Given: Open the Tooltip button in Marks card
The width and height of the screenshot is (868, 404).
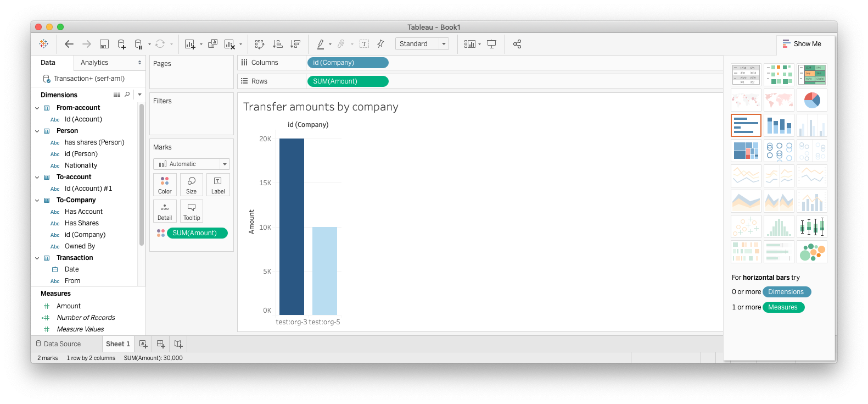Looking at the screenshot, I should pyautogui.click(x=192, y=211).
